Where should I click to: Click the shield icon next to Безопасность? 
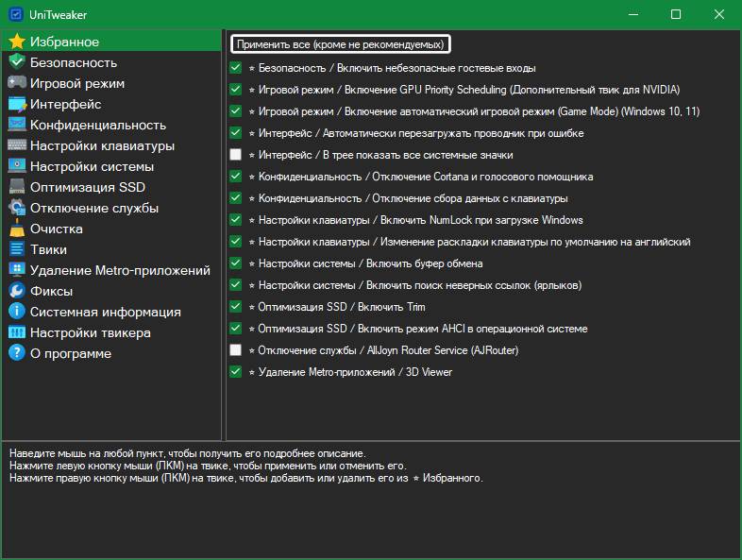[x=16, y=62]
